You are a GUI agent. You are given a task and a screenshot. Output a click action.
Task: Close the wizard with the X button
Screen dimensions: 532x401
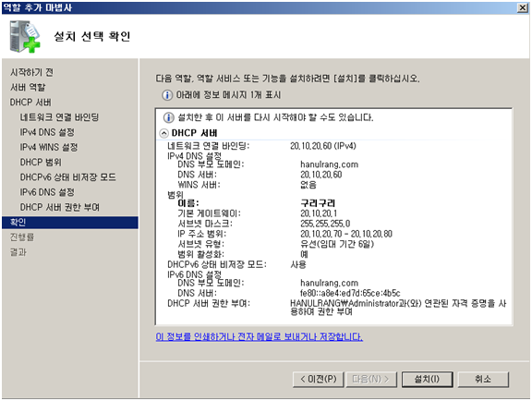click(x=522, y=7)
